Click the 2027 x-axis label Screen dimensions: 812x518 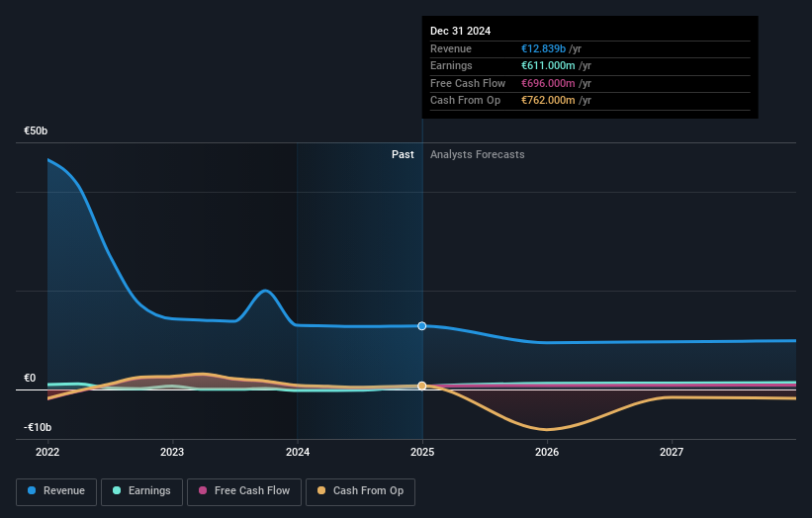click(672, 452)
